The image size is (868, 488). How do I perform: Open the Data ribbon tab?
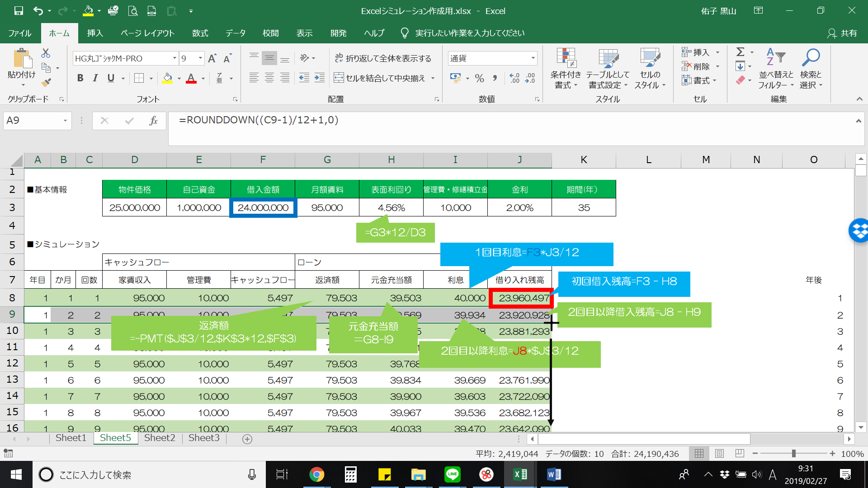click(x=236, y=33)
